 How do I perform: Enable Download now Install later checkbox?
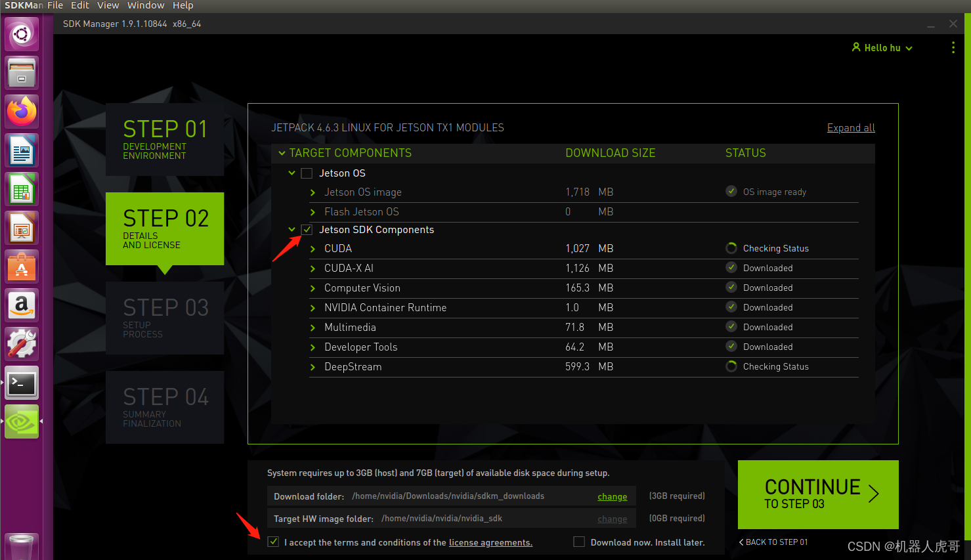[579, 542]
